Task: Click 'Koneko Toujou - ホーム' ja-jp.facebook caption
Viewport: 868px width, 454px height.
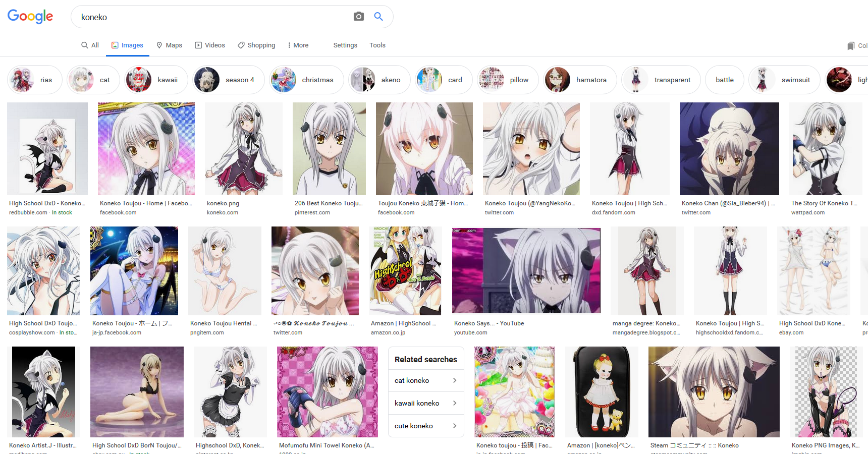Action: point(132,323)
